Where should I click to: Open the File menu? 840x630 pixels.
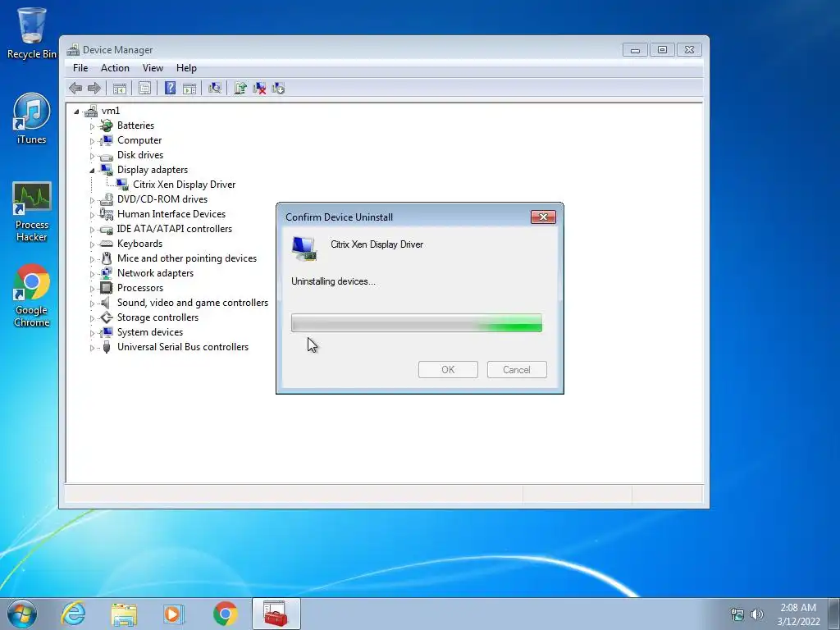[80, 68]
